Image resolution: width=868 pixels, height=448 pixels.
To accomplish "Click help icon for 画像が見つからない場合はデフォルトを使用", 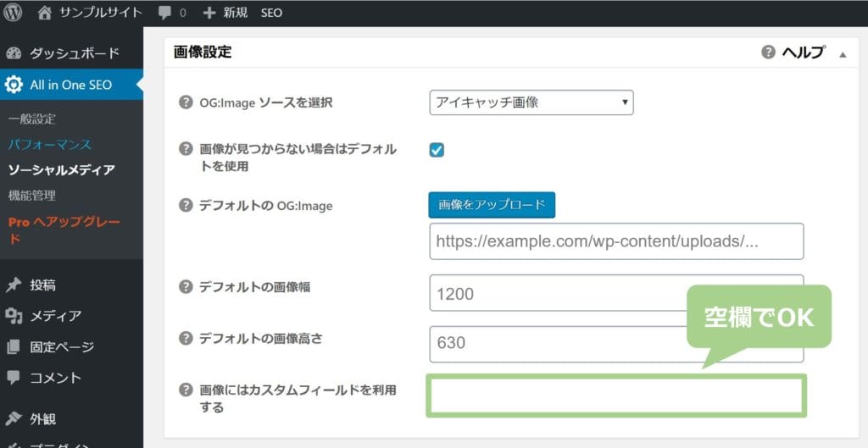I will tap(186, 149).
